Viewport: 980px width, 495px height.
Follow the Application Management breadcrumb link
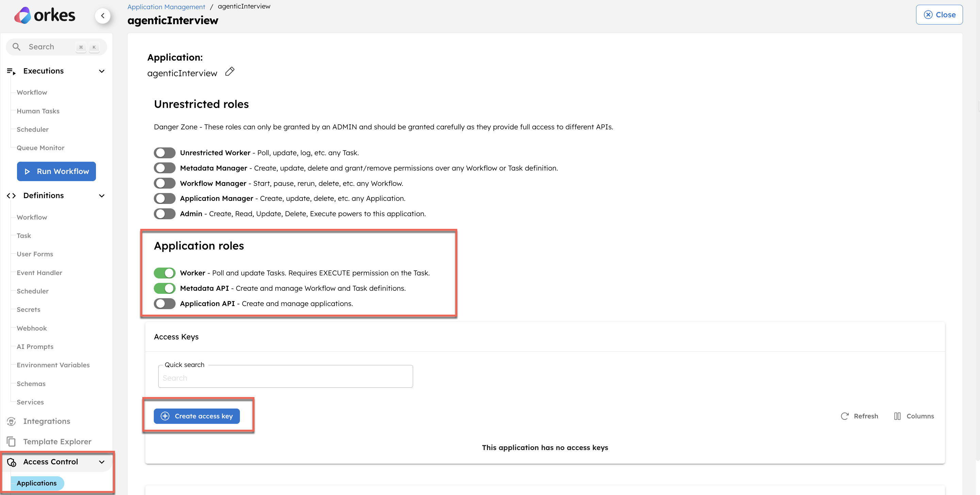166,7
